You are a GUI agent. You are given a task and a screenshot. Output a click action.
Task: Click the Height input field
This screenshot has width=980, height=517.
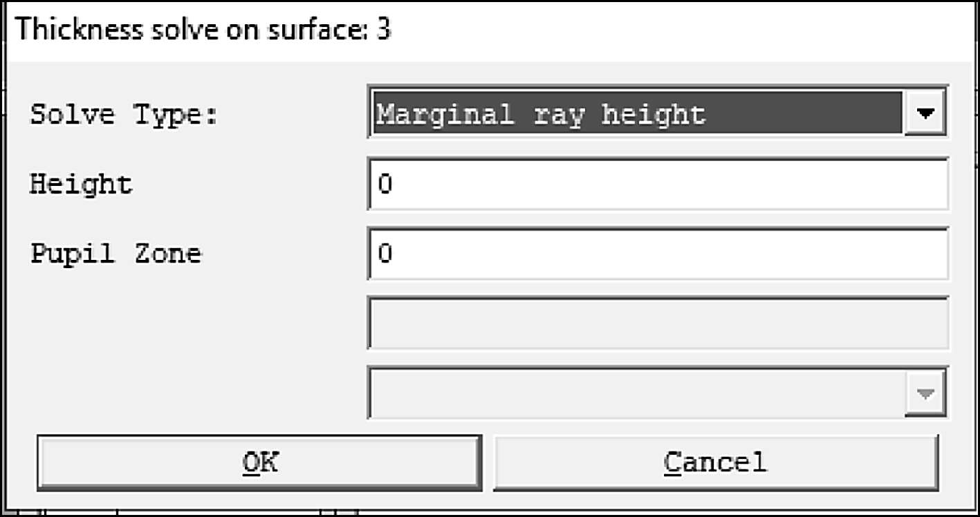pos(657,184)
